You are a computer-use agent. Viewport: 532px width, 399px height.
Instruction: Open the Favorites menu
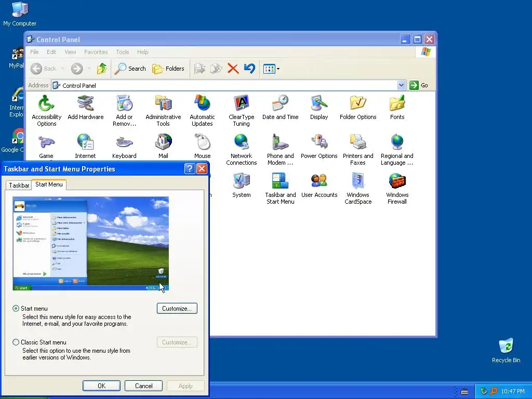pos(96,52)
